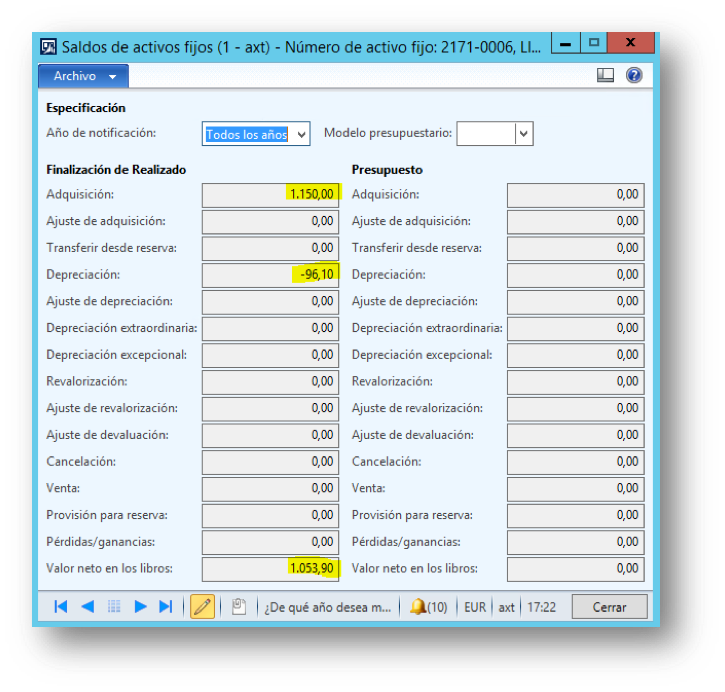
Task: Click the document attachment icon
Action: tap(239, 606)
